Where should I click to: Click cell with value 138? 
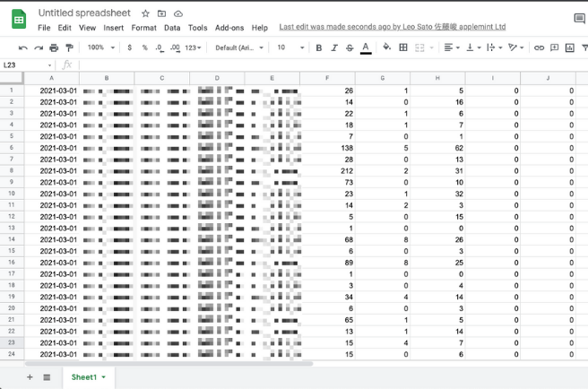pyautogui.click(x=327, y=148)
